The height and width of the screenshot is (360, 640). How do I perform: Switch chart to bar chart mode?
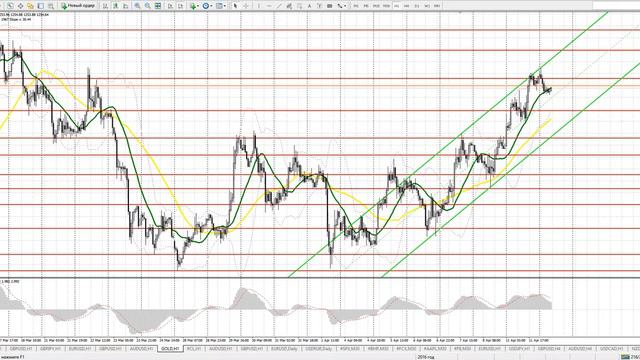click(104, 6)
